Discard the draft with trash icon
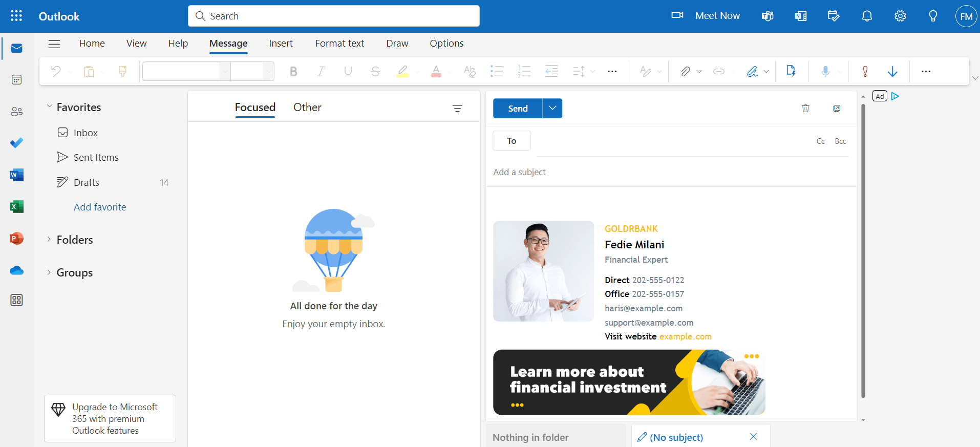Viewport: 980px width, 447px height. point(805,108)
